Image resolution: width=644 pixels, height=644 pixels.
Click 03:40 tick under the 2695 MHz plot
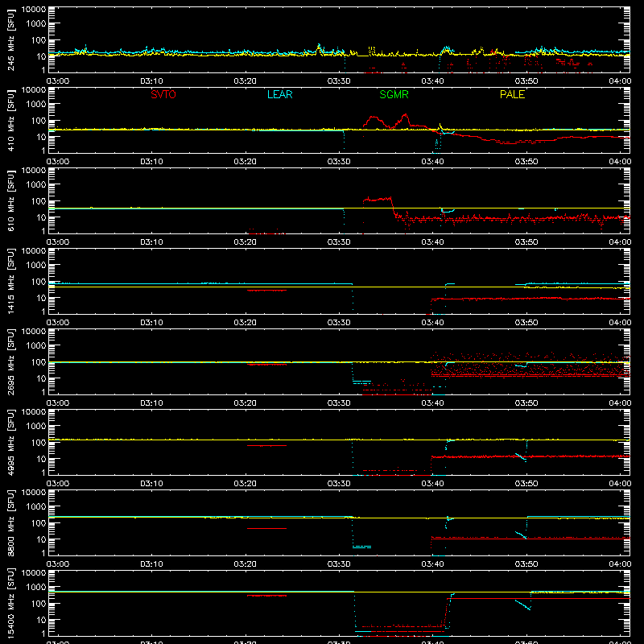[432, 403]
